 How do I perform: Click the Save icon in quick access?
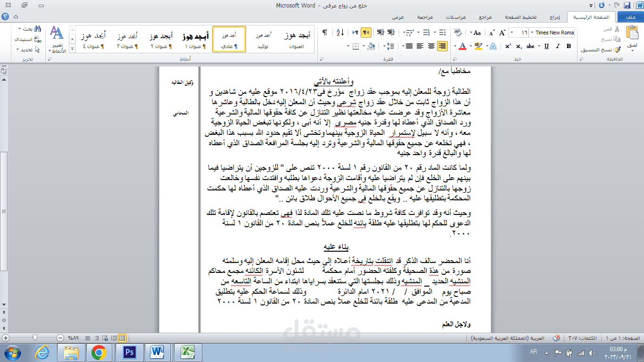coord(627,5)
